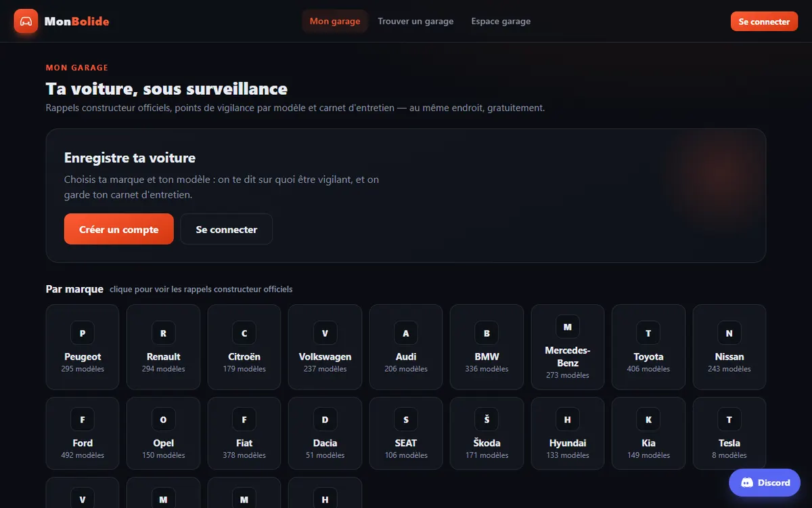Click the Opel letter O badge
The height and width of the screenshot is (508, 812).
point(163,420)
